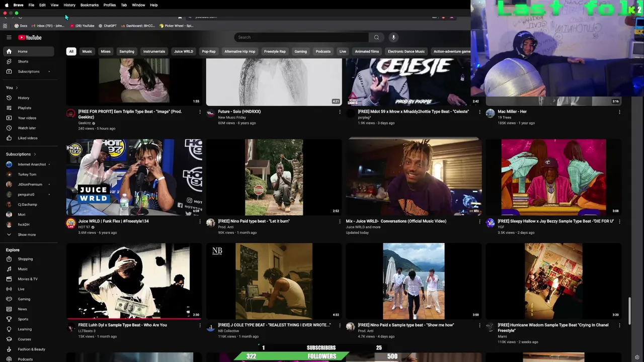Select the Electronic Dance Music chip

[x=406, y=51]
